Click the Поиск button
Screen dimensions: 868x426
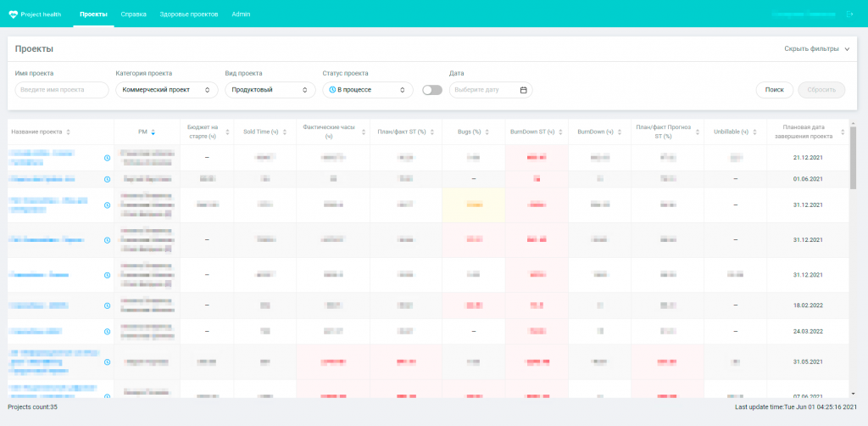[x=775, y=90]
